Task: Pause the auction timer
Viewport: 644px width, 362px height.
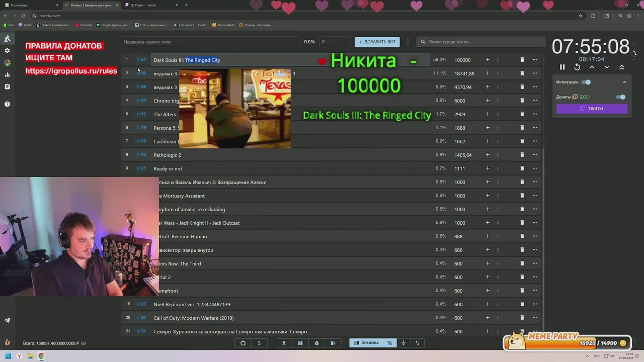Action: point(562,67)
